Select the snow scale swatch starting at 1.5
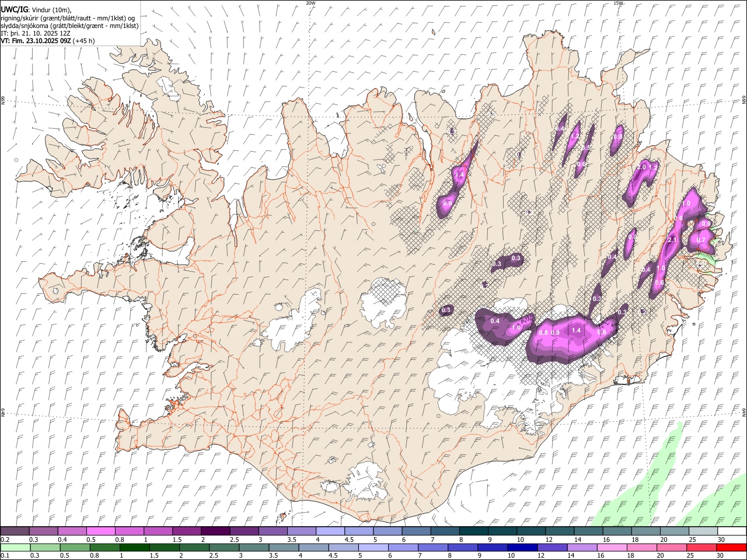 click(187, 531)
